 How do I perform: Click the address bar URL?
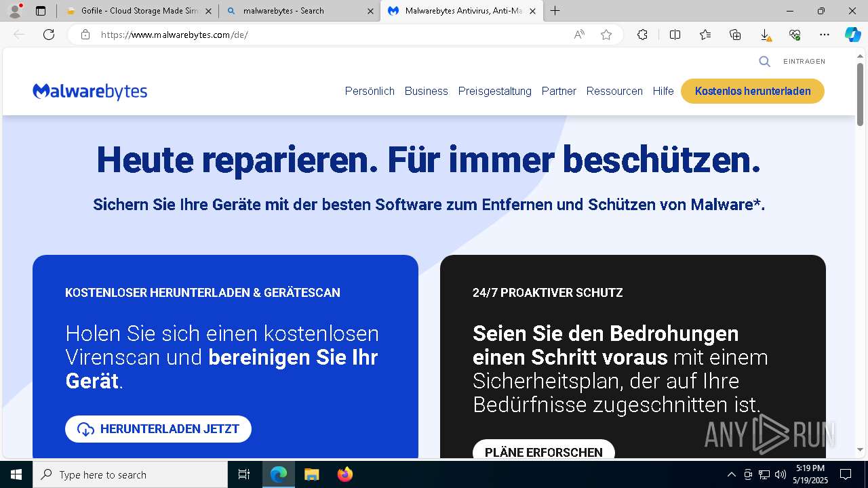(x=174, y=35)
